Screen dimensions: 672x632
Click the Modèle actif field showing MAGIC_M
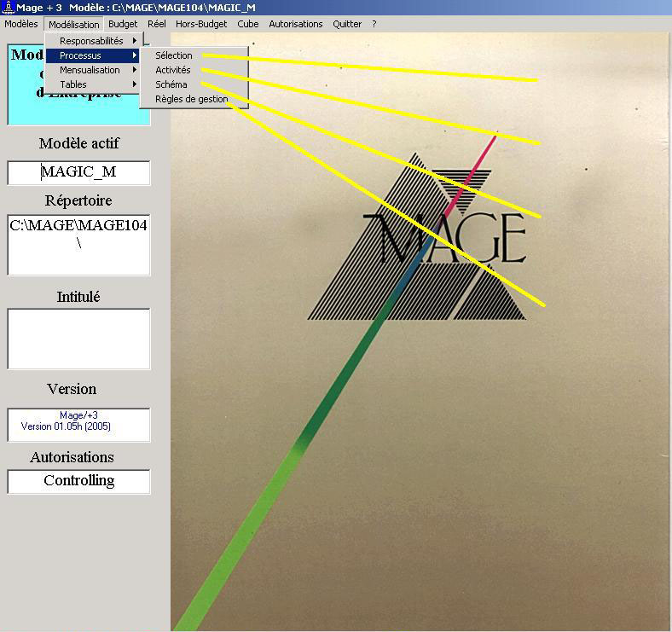(x=78, y=173)
